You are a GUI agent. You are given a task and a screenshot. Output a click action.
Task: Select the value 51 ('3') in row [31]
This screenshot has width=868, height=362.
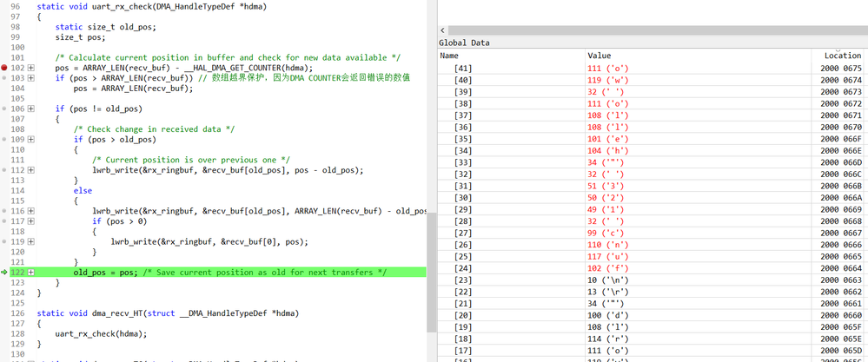(606, 186)
